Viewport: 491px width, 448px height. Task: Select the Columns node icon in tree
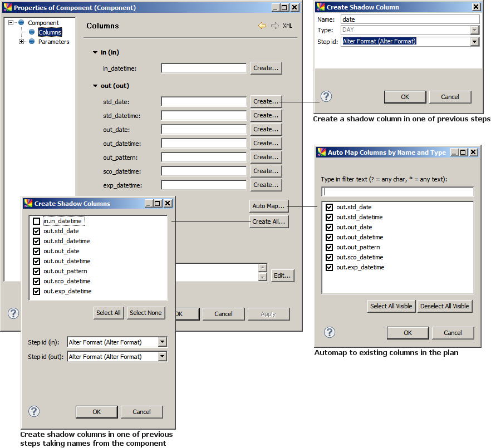tap(32, 32)
